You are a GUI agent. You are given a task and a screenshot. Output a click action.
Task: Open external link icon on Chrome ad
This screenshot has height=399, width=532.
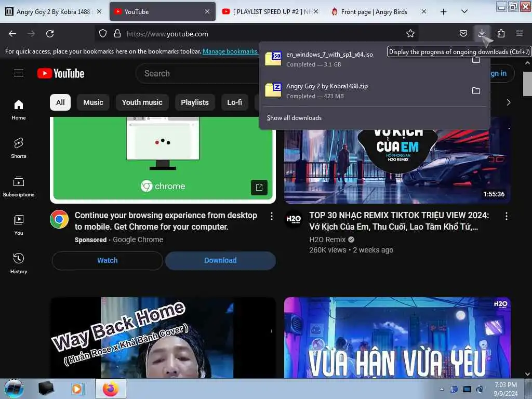259,187
